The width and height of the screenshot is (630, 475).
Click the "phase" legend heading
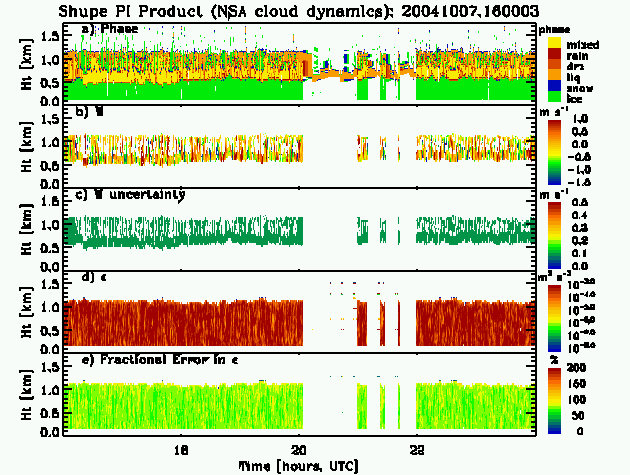tap(554, 30)
